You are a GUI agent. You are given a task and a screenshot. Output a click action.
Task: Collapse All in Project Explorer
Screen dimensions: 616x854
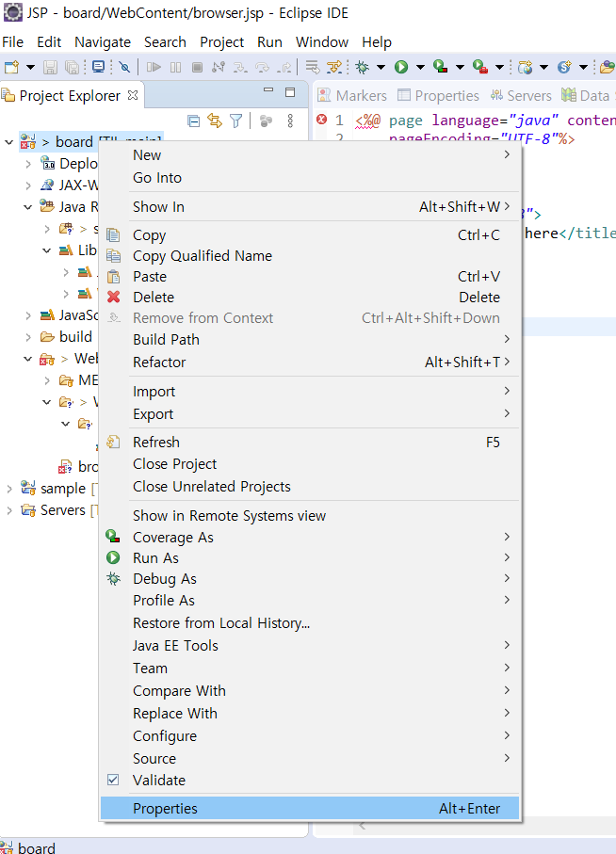[x=193, y=121]
